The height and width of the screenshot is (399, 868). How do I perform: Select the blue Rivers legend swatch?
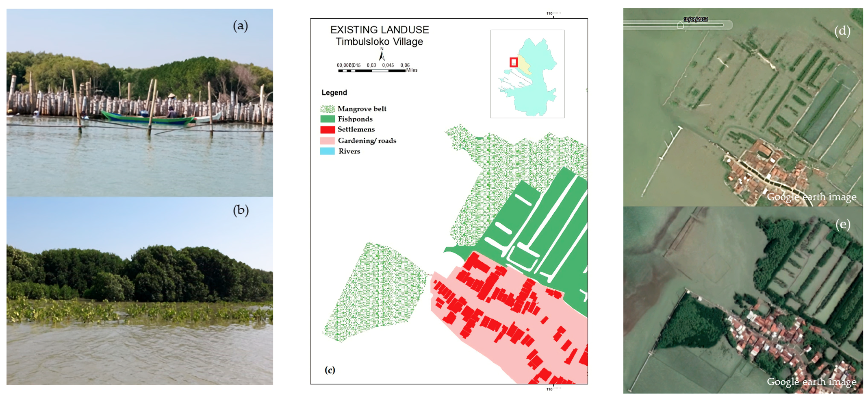click(x=328, y=151)
